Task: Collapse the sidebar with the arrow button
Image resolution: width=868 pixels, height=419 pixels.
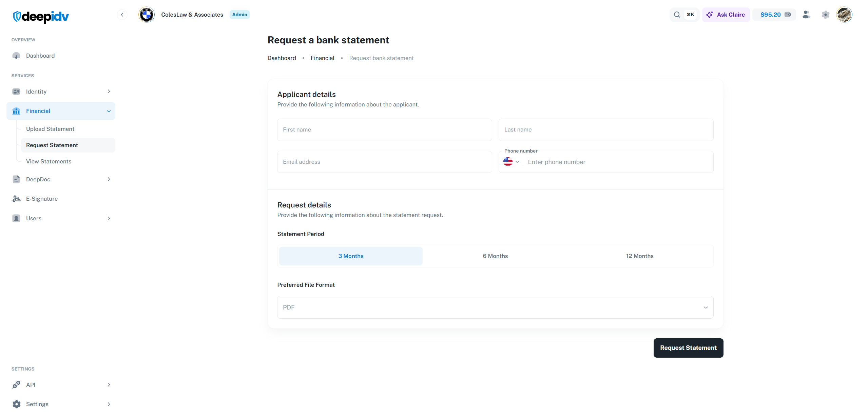Action: [x=122, y=15]
